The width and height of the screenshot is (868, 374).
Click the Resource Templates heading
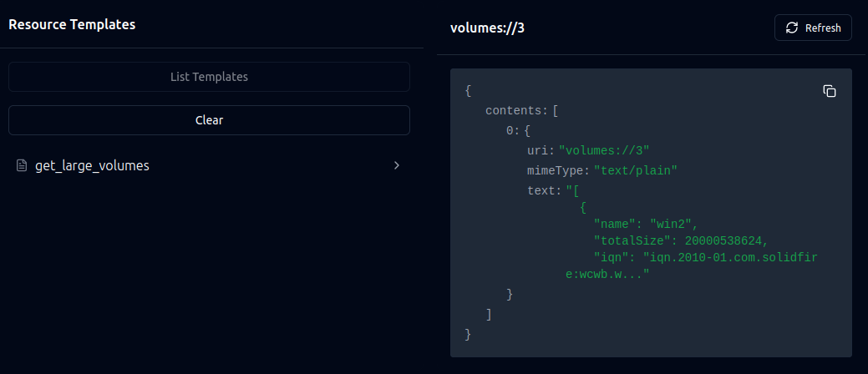(72, 24)
